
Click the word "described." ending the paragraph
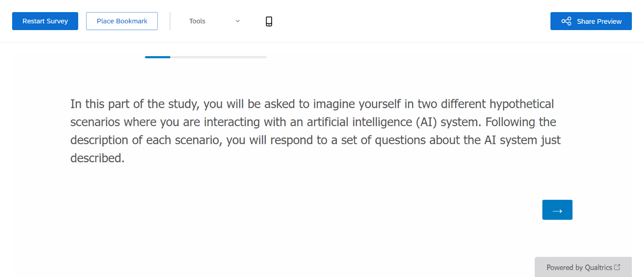coord(97,158)
